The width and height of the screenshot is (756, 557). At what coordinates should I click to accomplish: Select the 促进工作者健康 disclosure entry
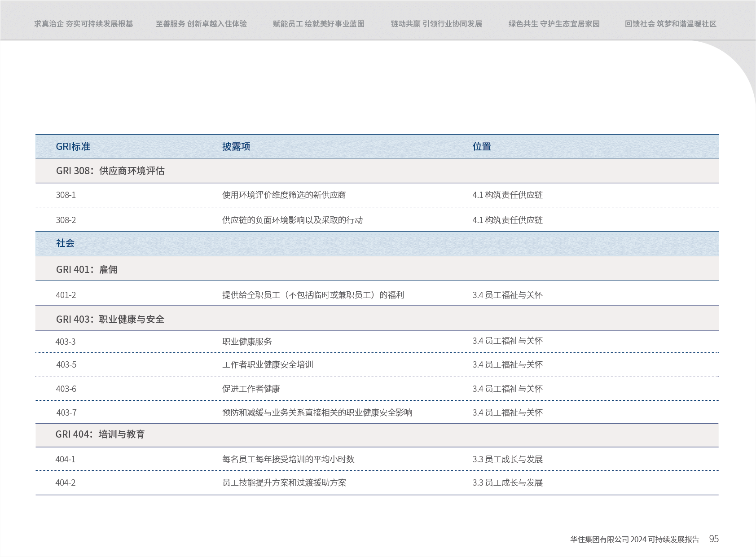251,389
